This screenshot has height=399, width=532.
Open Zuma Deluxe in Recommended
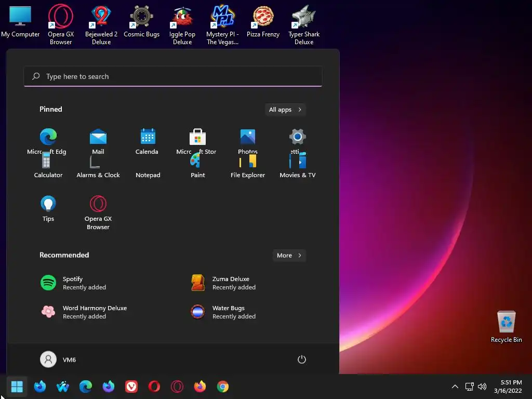(x=223, y=283)
